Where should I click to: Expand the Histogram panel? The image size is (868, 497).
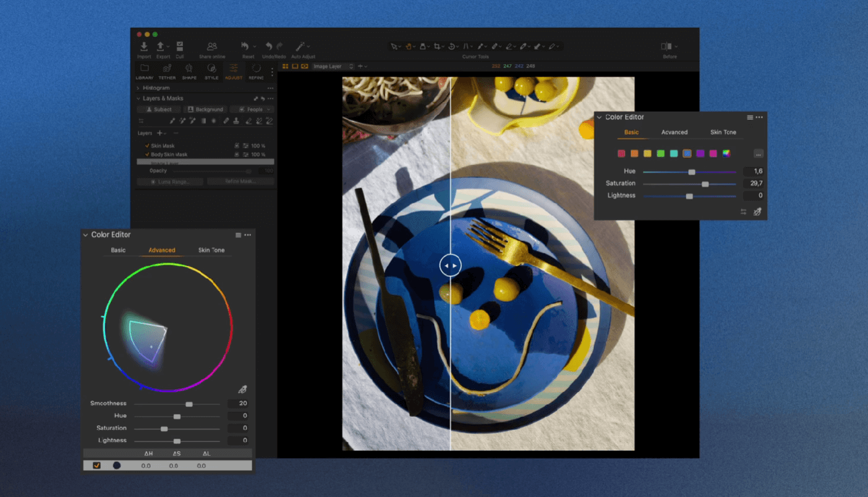[138, 88]
